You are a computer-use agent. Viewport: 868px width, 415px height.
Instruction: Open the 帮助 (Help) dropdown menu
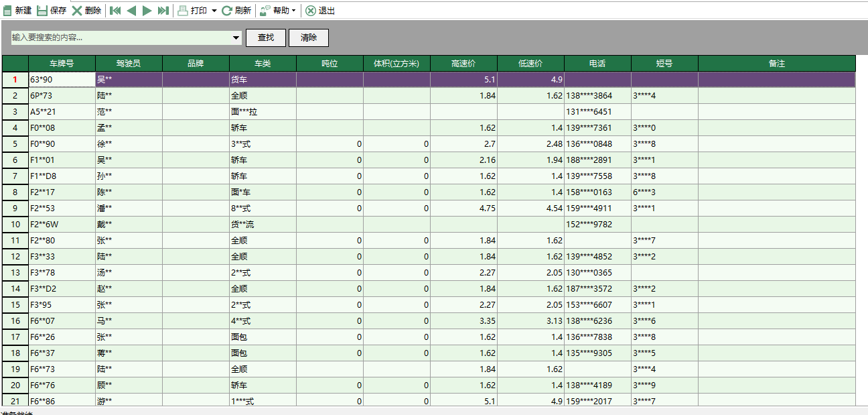[293, 9]
